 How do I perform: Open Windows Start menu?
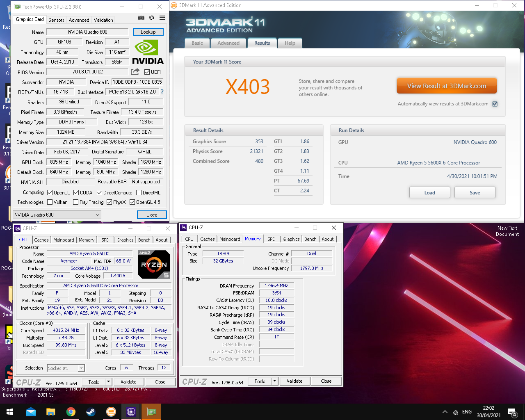click(10, 412)
